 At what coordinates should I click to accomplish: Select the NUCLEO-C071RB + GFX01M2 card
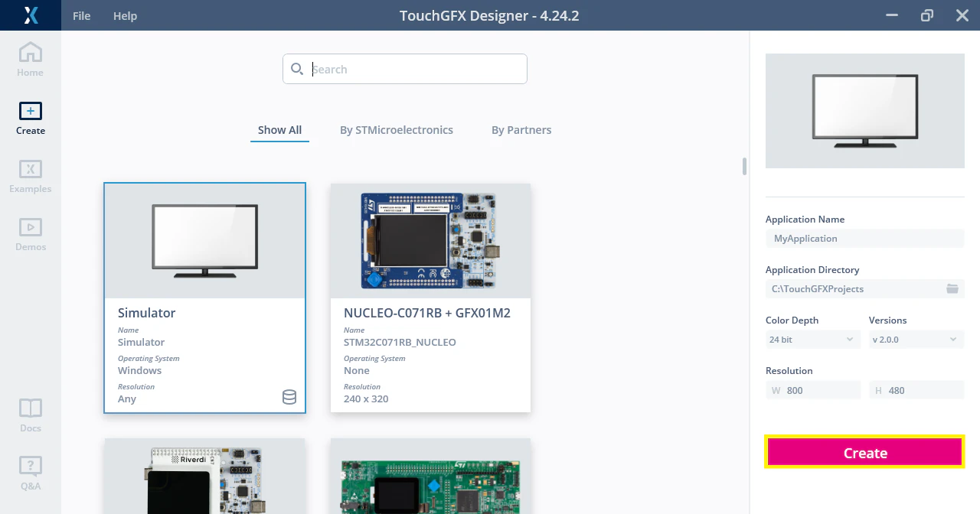tap(430, 298)
